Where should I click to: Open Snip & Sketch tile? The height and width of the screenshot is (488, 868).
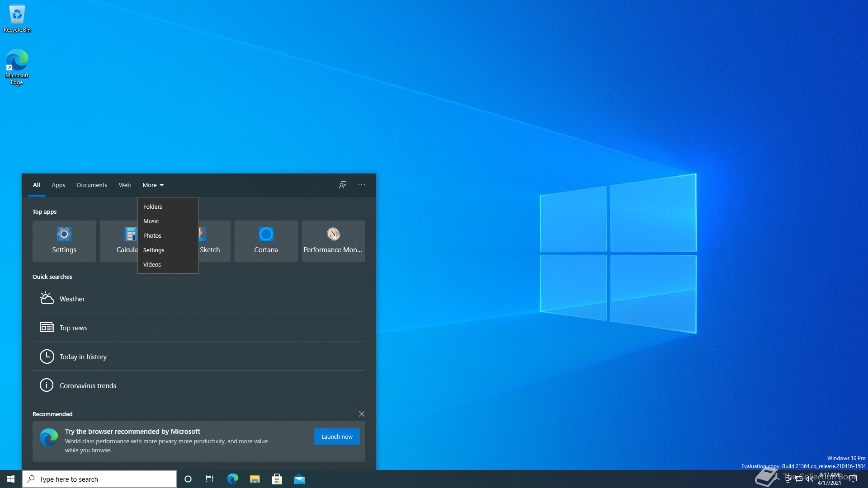click(x=215, y=241)
